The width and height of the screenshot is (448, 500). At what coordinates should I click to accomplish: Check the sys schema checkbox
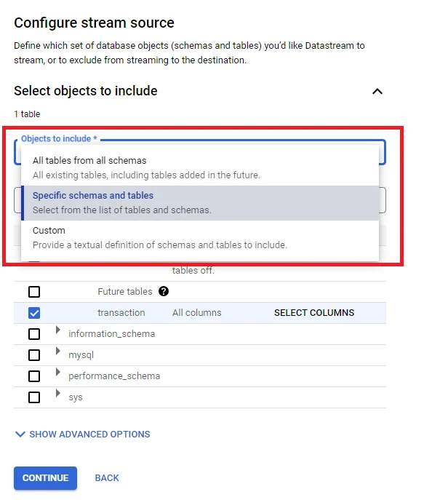click(34, 397)
